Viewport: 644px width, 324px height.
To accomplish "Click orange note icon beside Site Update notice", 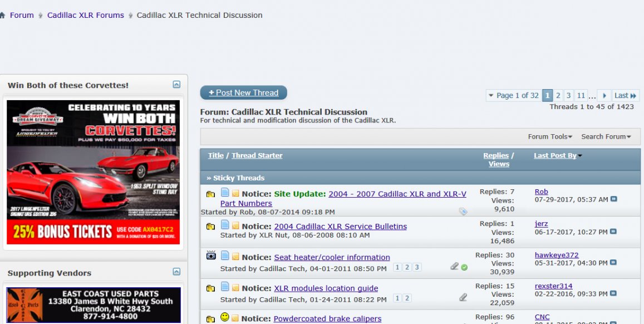I will pyautogui.click(x=235, y=194).
